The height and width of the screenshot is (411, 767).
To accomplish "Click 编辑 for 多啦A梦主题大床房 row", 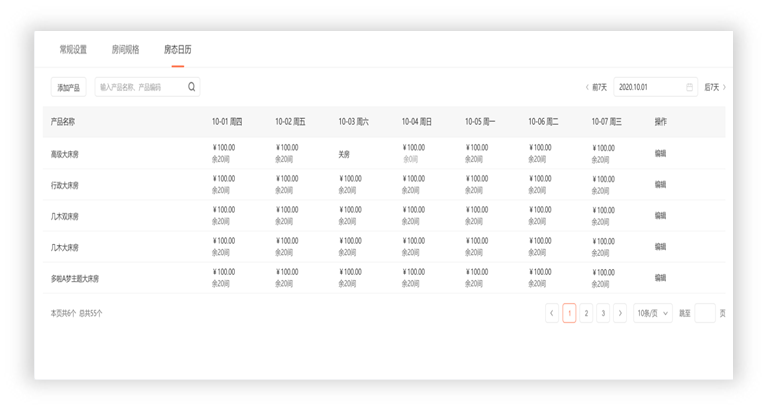I will pos(660,278).
